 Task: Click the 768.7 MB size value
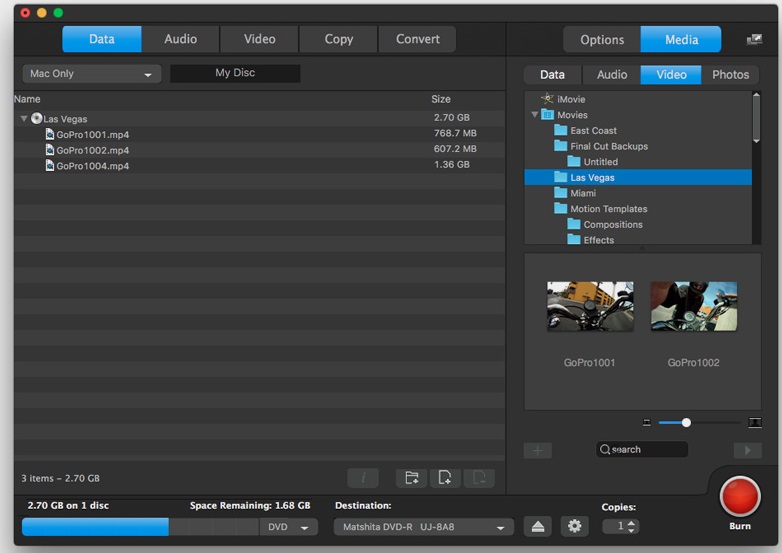[455, 133]
